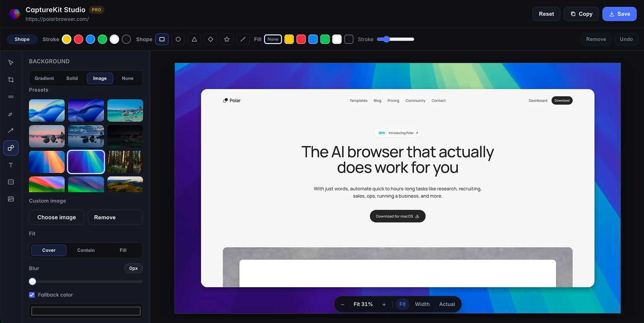
Task: Select the blue-orange rays preset
Action: [47, 162]
